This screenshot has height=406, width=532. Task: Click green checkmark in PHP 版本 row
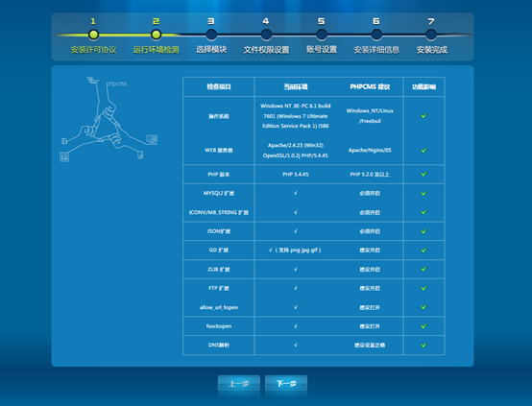pyautogui.click(x=423, y=174)
